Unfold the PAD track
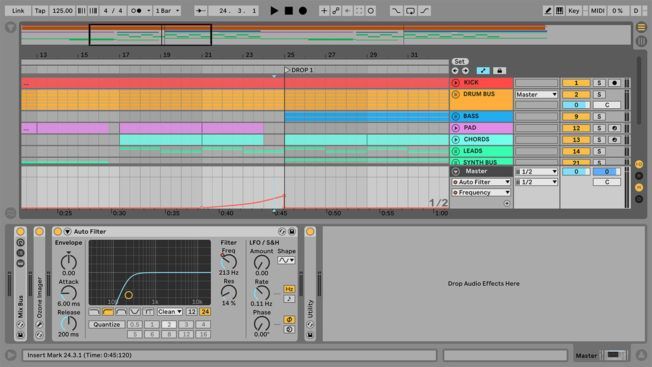 point(456,128)
